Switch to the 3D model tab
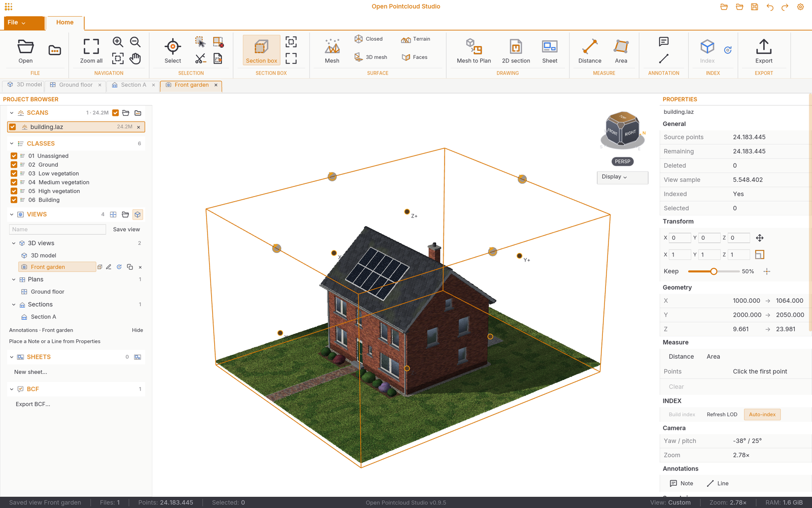 pos(24,85)
